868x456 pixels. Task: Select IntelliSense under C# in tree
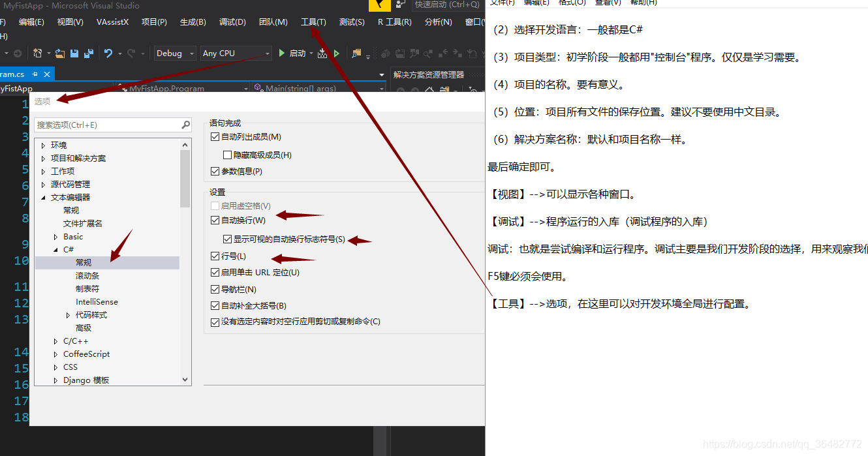click(97, 302)
